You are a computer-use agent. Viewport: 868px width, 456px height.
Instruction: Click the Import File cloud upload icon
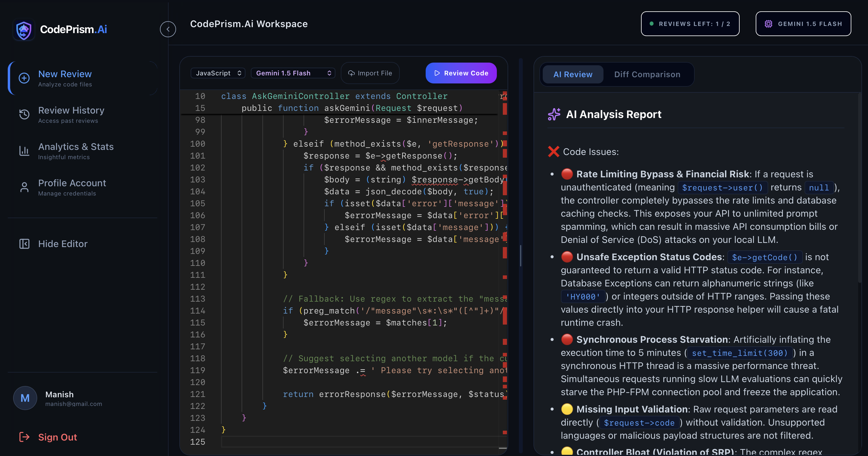click(351, 73)
